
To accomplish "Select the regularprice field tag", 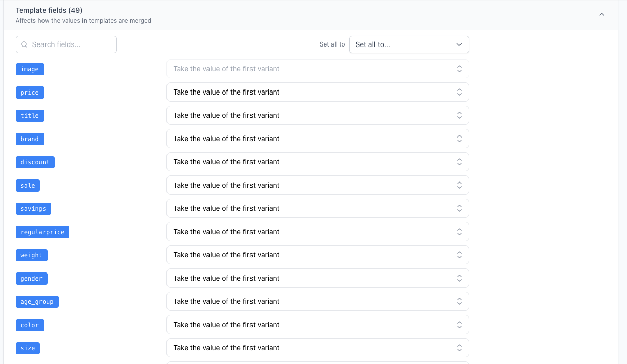I will 42,232.
